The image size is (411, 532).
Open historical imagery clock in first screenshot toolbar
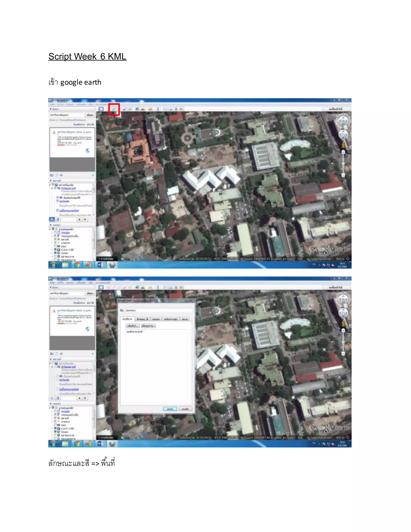pyautogui.click(x=137, y=109)
